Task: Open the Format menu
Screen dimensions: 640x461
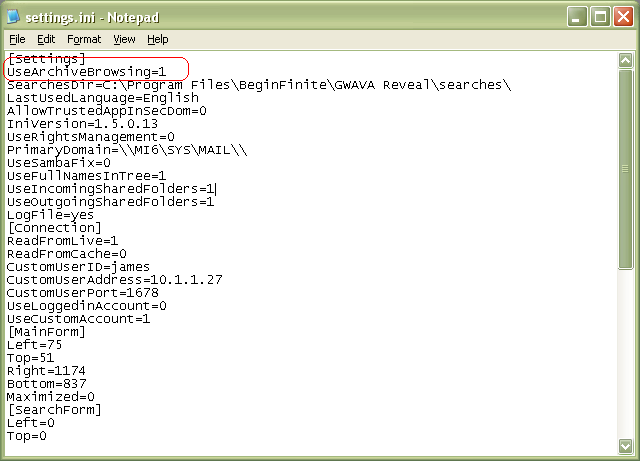Action: click(84, 39)
